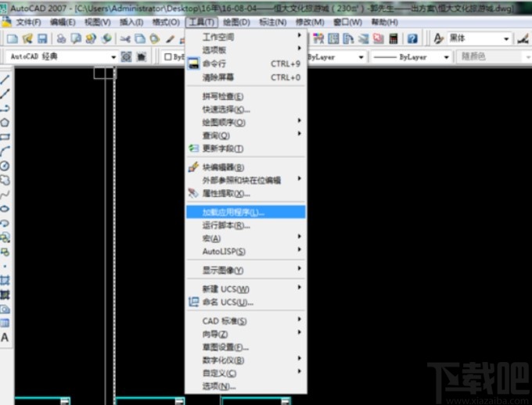This screenshot has width=532, height=405.
Task: Open the dashed-line ByLayer lineweight dropdown
Action: (412, 57)
